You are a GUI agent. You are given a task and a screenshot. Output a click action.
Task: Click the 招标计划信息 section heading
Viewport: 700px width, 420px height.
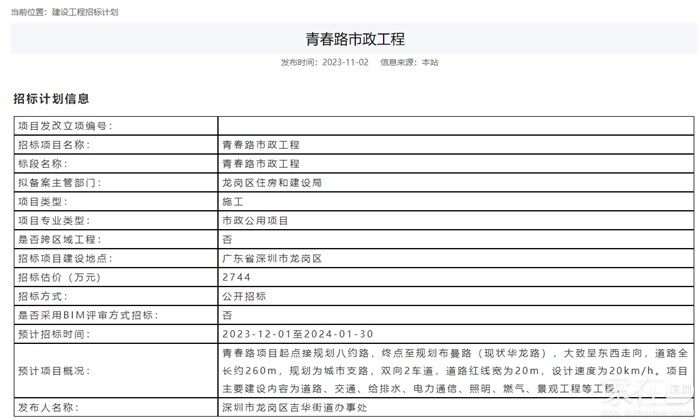click(51, 98)
